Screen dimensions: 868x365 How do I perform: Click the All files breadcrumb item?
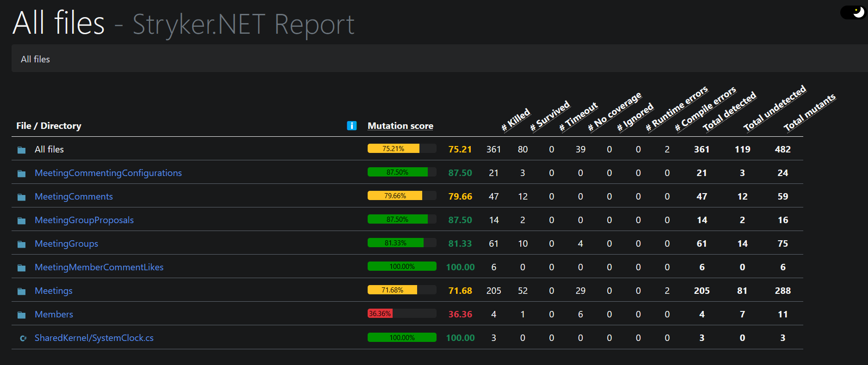click(x=35, y=59)
